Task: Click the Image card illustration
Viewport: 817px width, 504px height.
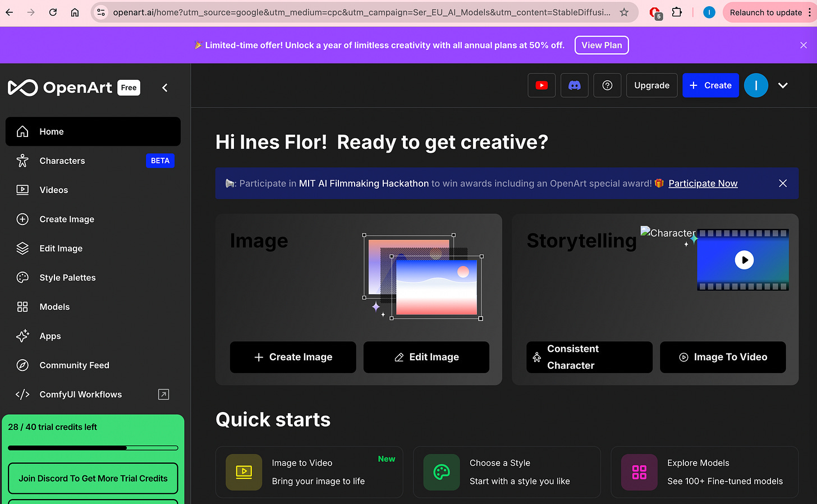Action: pyautogui.click(x=423, y=277)
